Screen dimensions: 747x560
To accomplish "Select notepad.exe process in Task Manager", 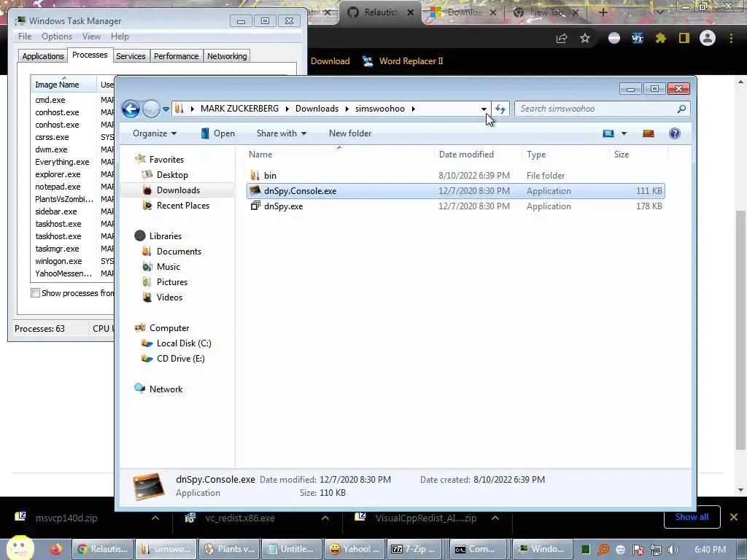I will (58, 187).
